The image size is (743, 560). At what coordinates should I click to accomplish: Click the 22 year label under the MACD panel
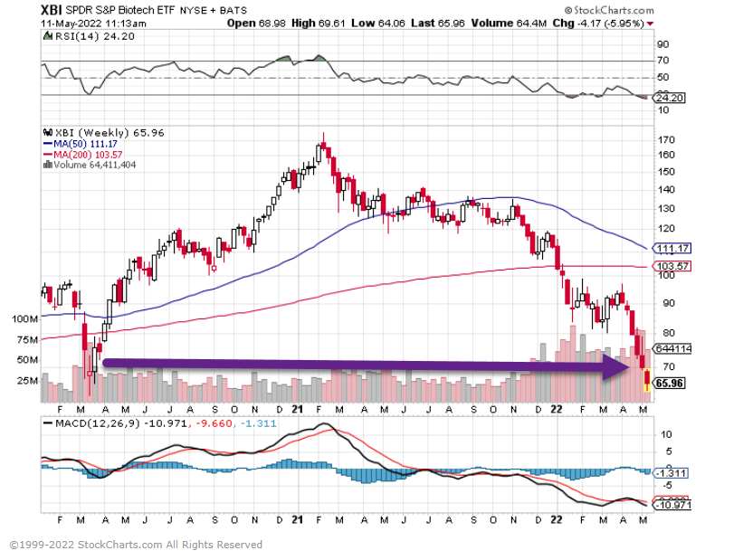557,519
